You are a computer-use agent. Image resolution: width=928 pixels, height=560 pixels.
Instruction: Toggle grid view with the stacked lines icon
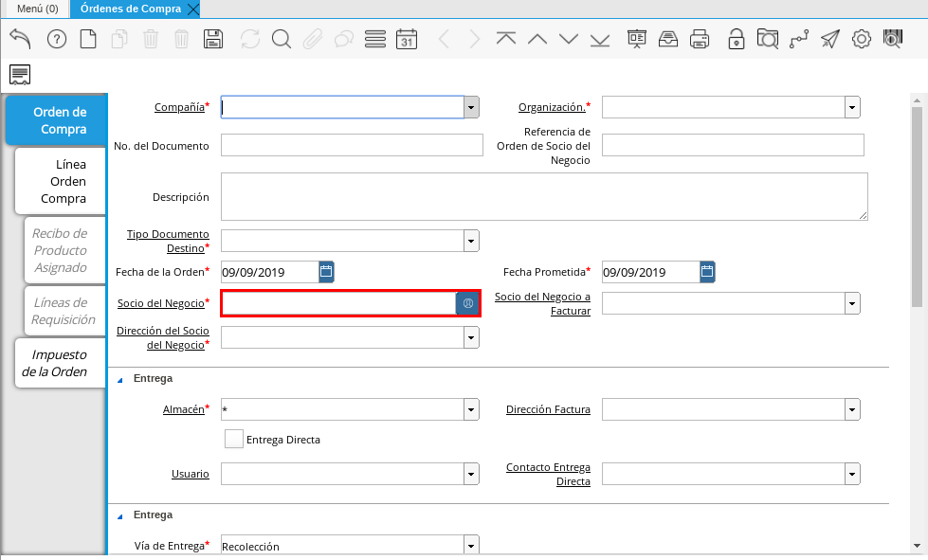(375, 40)
